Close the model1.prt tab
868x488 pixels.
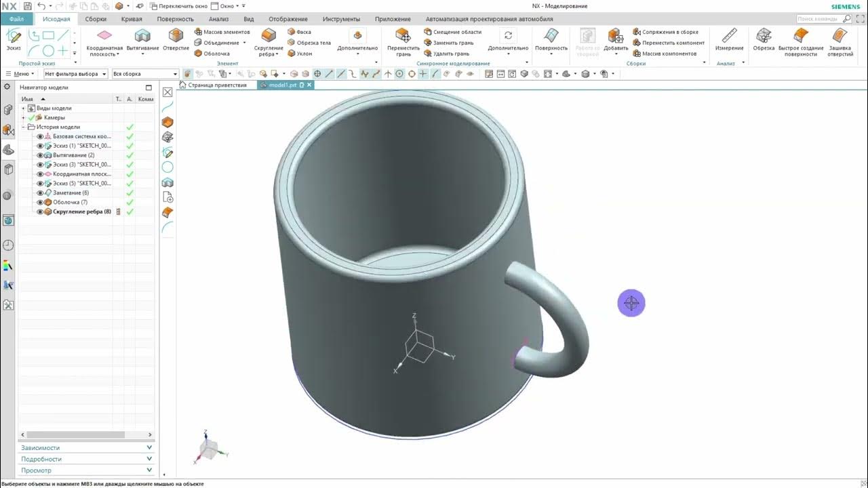(309, 85)
